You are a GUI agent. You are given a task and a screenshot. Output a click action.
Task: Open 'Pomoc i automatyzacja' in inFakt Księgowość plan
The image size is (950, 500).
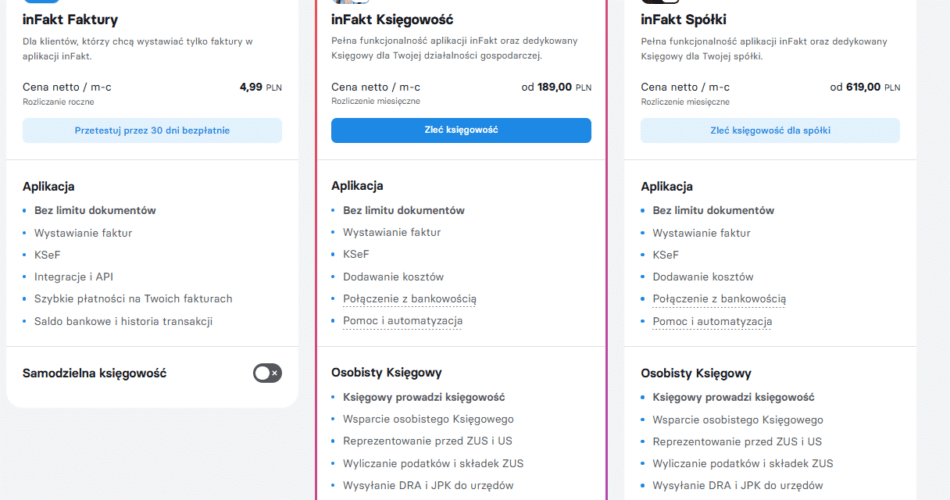[x=402, y=321]
